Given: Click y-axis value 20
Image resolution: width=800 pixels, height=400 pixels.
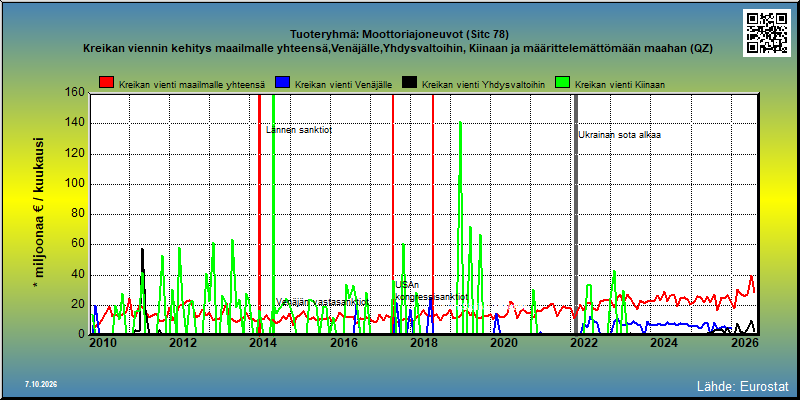Looking at the screenshot, I should pyautogui.click(x=79, y=305).
